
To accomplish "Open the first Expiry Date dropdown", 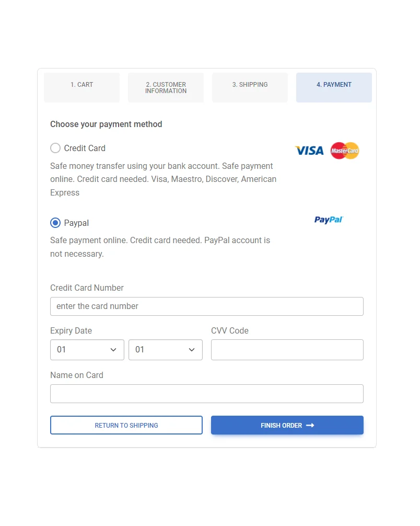I will (x=87, y=350).
